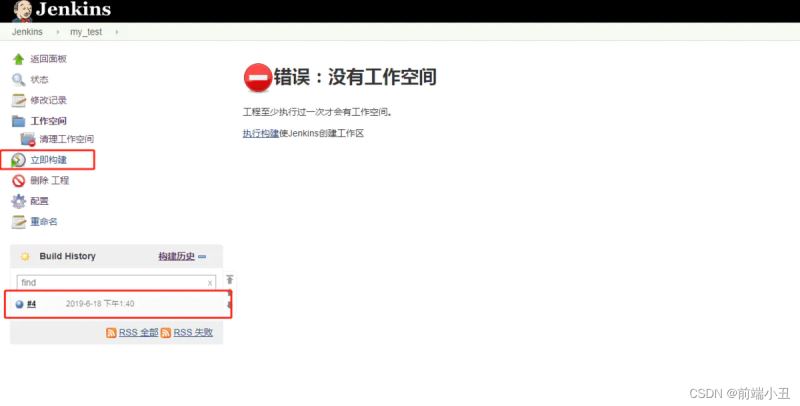Open the RSS 全部 link
Screen dimensions: 800x406
coord(139,333)
